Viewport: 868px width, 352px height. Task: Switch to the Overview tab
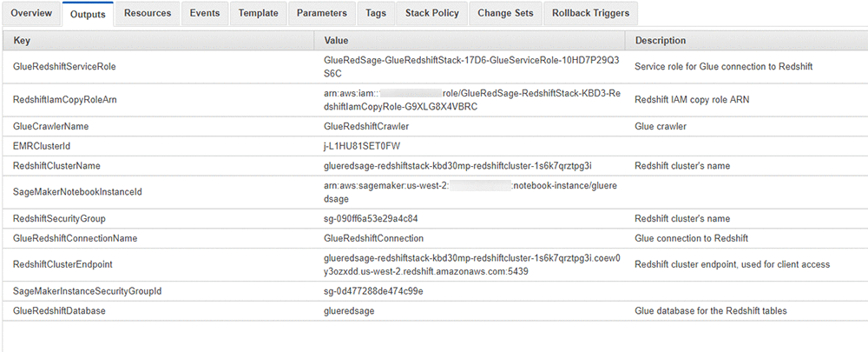31,13
